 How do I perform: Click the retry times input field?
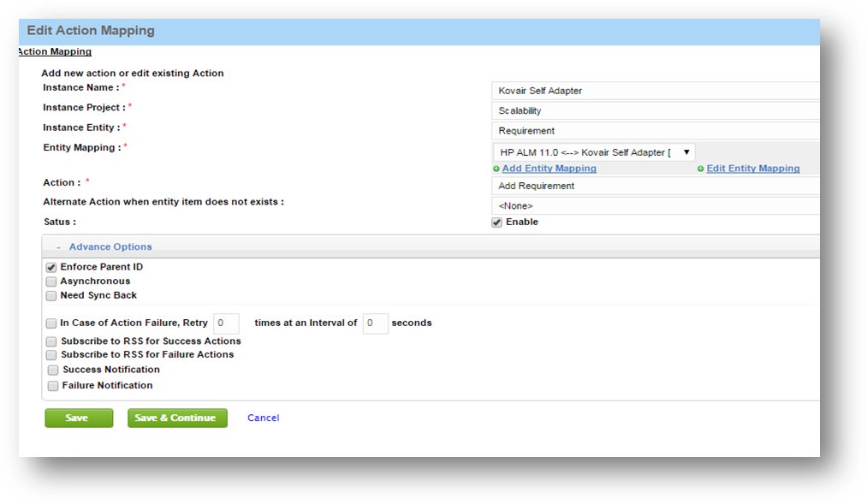pyautogui.click(x=226, y=323)
